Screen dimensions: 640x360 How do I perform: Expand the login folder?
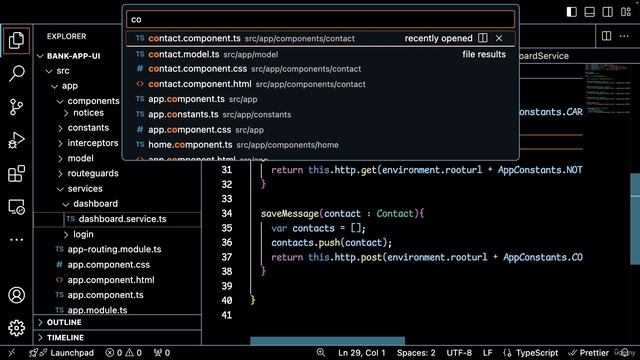point(66,234)
